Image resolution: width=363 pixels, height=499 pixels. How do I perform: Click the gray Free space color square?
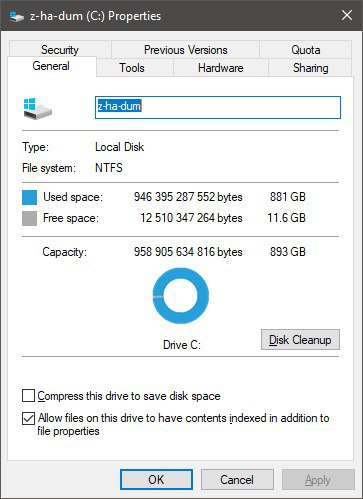[29, 219]
